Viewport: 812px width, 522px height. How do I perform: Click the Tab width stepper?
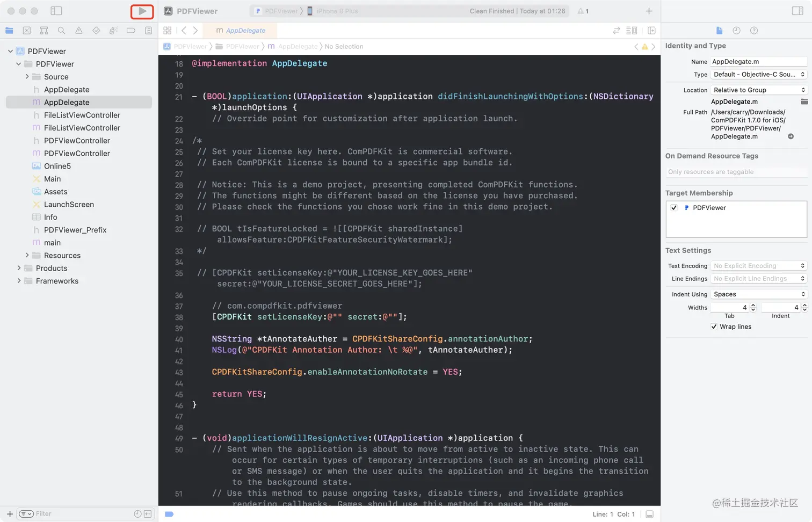pos(753,308)
